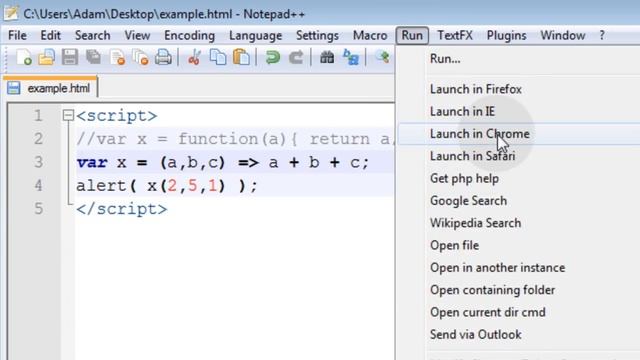The width and height of the screenshot is (640, 360).
Task: Click the Notepad++ title bar app icon
Action: pos(11,13)
